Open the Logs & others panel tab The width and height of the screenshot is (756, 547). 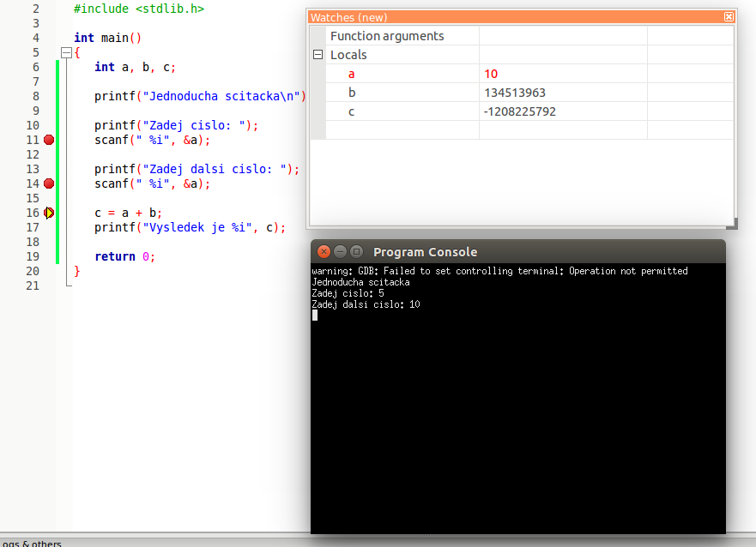31,543
